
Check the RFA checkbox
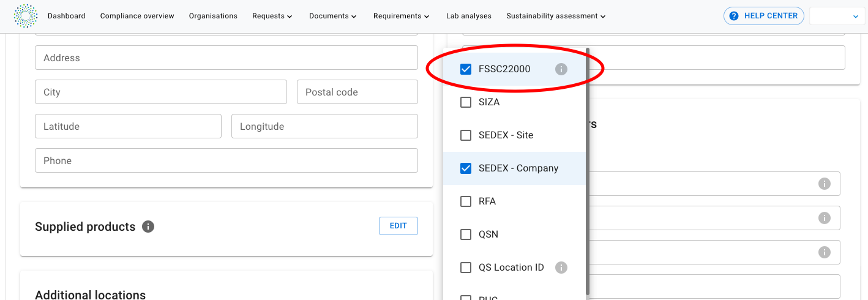tap(466, 201)
